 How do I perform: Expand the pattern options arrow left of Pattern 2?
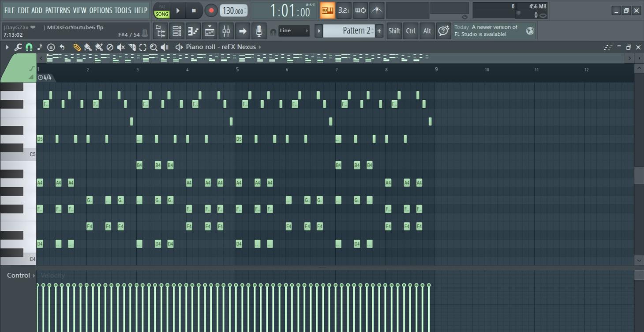point(319,31)
